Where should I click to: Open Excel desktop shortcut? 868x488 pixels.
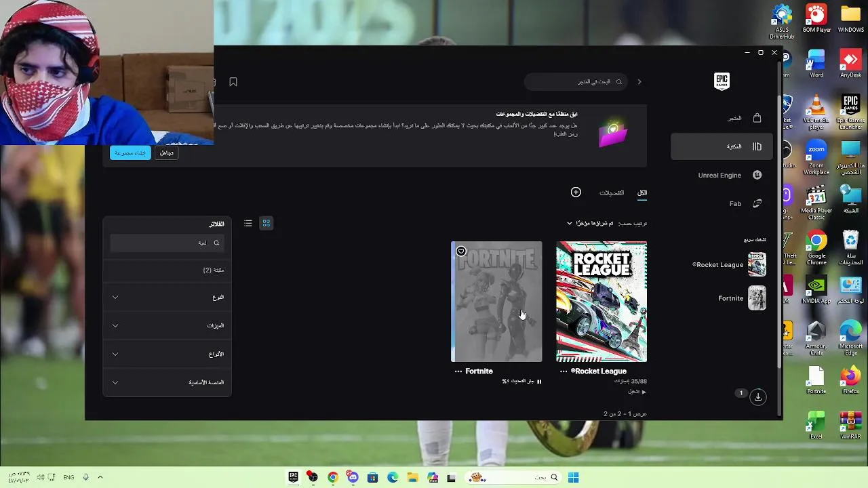click(816, 426)
